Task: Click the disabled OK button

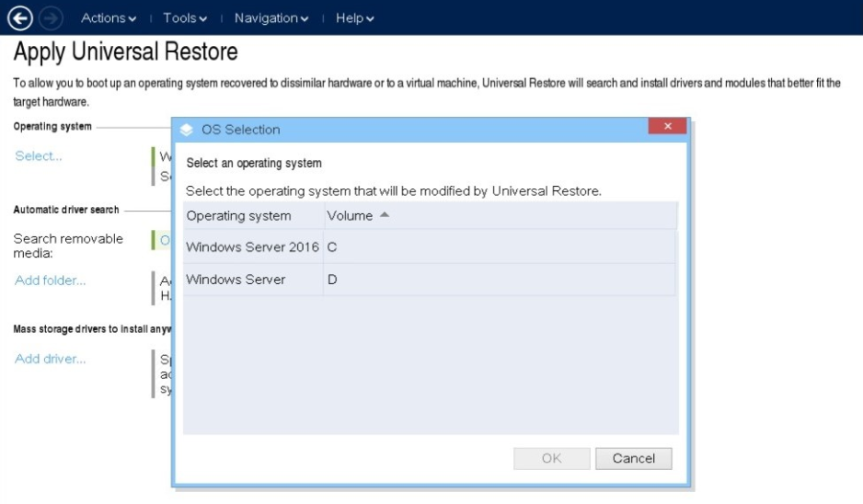Action: [x=551, y=458]
